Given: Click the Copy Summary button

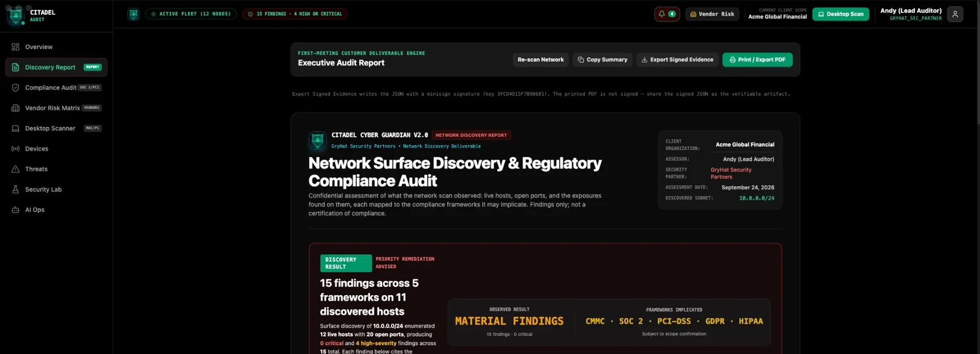Looking at the screenshot, I should [x=602, y=60].
